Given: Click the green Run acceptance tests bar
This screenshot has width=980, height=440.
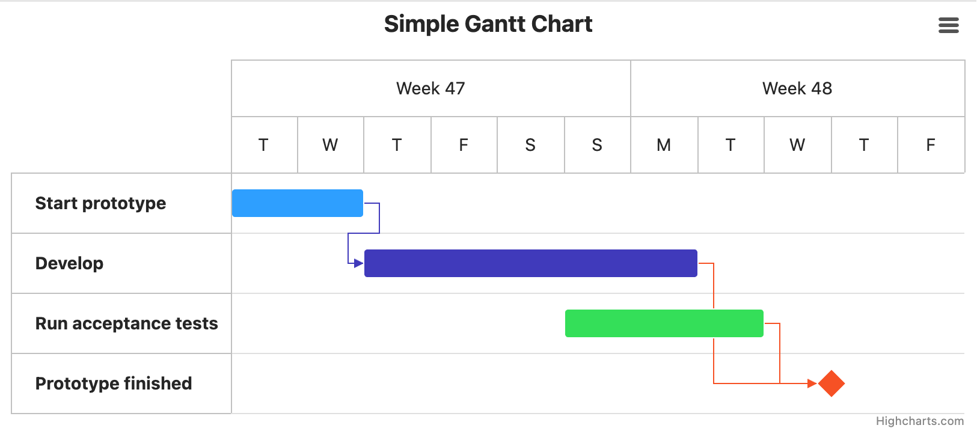Looking at the screenshot, I should point(664,323).
